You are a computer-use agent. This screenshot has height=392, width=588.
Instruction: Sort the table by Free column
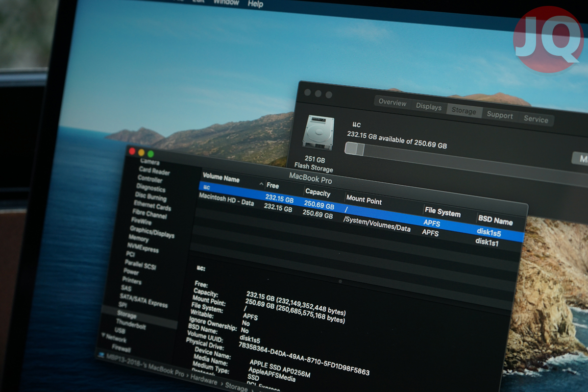(272, 186)
